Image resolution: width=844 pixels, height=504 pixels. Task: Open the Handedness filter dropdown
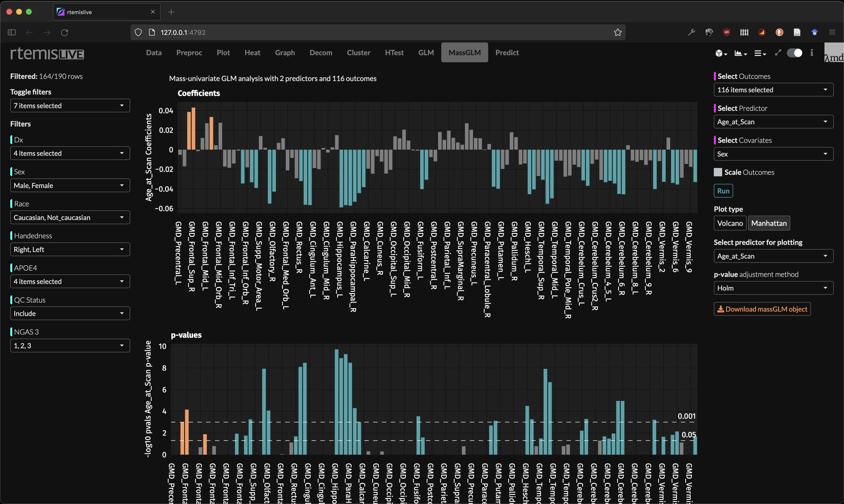[70, 249]
